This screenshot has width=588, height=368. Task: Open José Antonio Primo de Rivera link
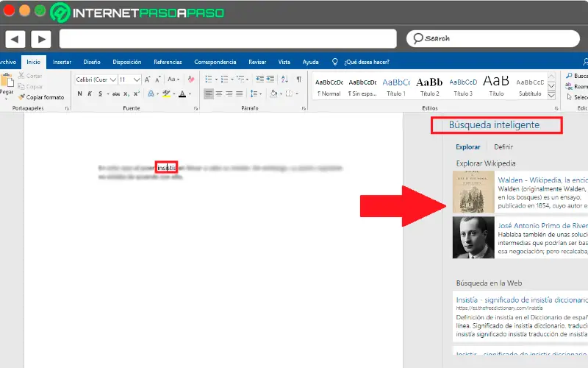point(542,225)
